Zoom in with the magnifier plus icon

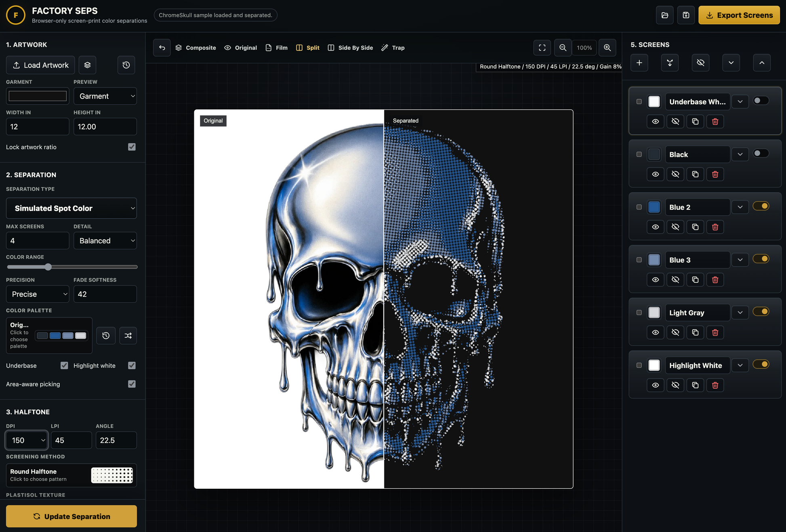click(x=607, y=48)
